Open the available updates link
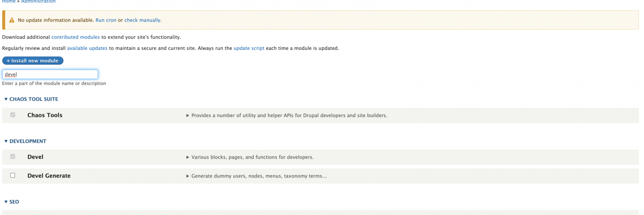 click(x=87, y=49)
